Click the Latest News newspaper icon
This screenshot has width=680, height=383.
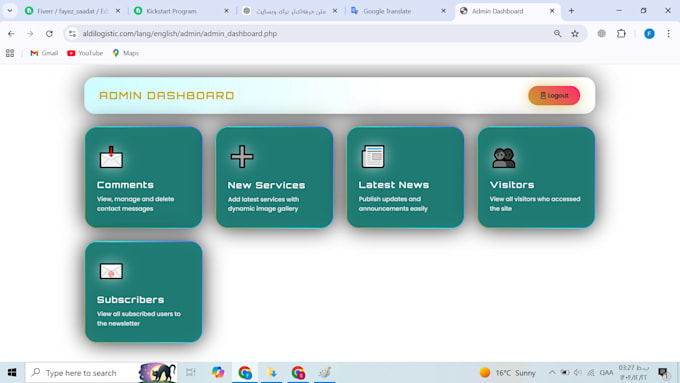point(373,157)
